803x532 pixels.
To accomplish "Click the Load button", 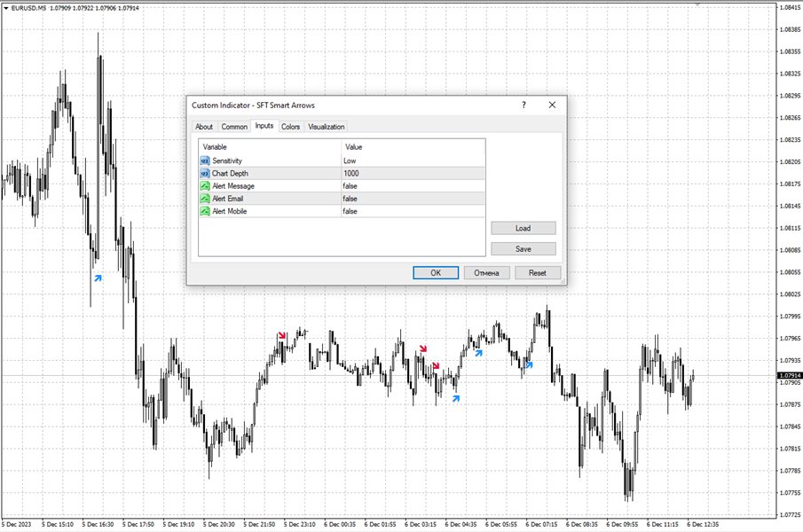I will point(523,228).
